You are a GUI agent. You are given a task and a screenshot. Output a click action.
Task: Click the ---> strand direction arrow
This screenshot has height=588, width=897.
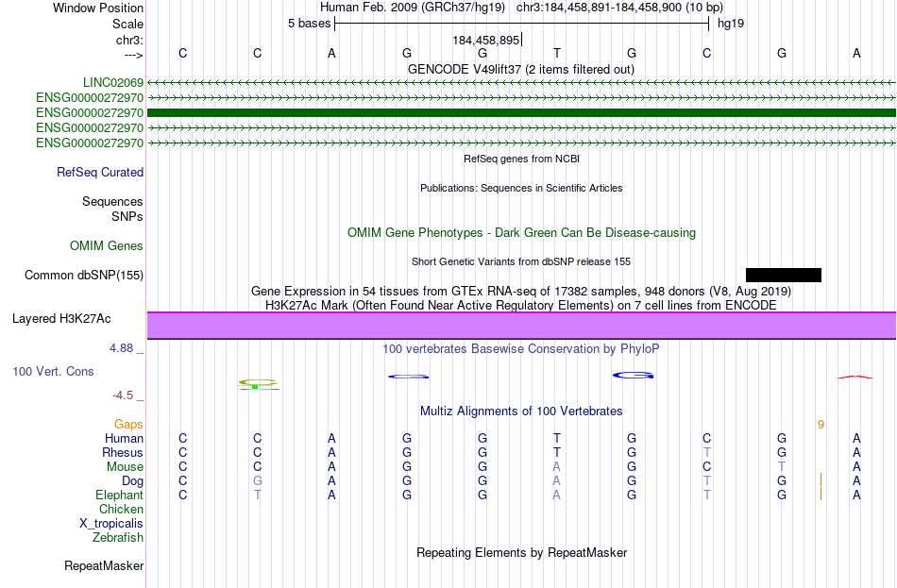point(134,55)
